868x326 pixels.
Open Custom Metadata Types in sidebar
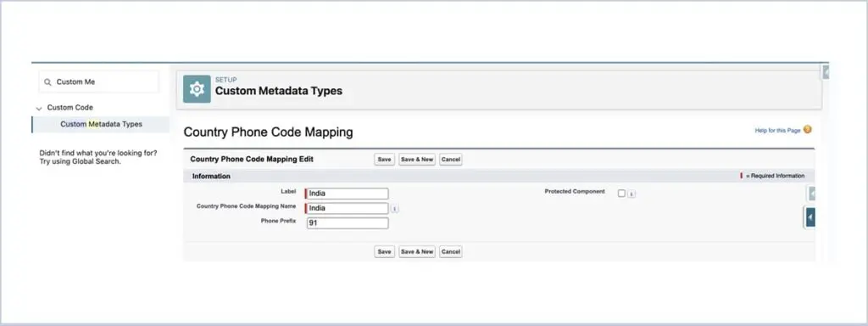pyautogui.click(x=102, y=124)
